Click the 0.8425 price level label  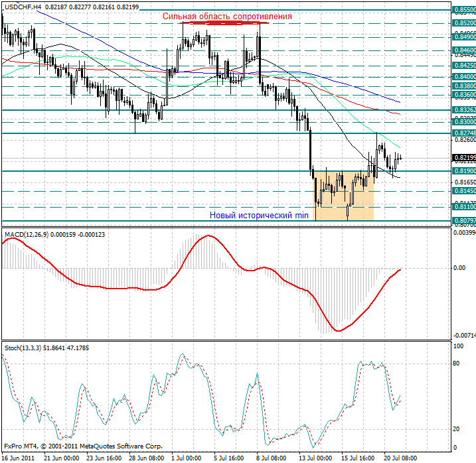click(463, 66)
